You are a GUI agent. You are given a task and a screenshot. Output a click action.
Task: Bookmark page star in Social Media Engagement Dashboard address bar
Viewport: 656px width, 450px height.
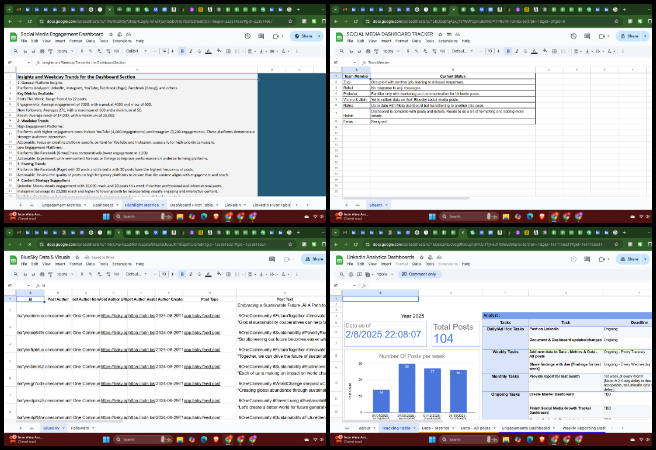(290, 21)
